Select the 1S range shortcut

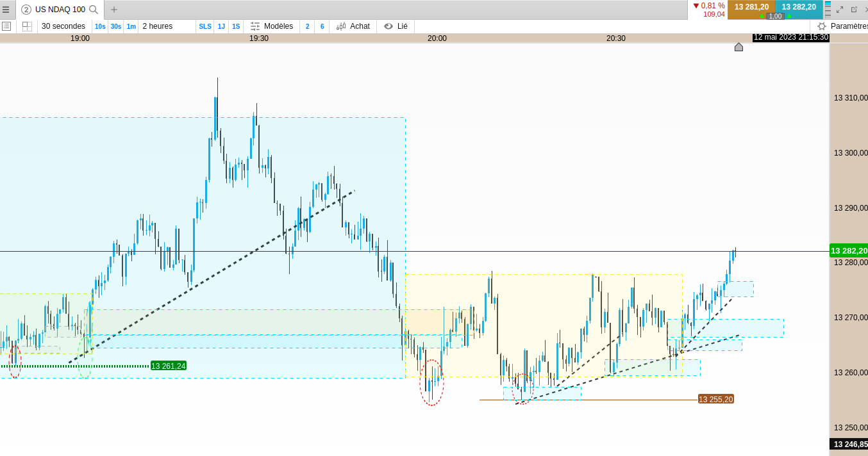[x=236, y=26]
